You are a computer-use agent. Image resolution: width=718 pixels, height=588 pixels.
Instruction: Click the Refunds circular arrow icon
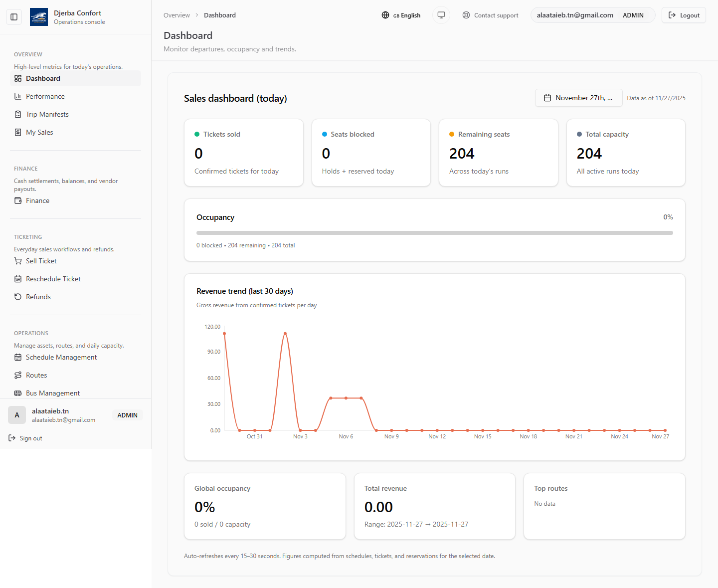tap(18, 297)
